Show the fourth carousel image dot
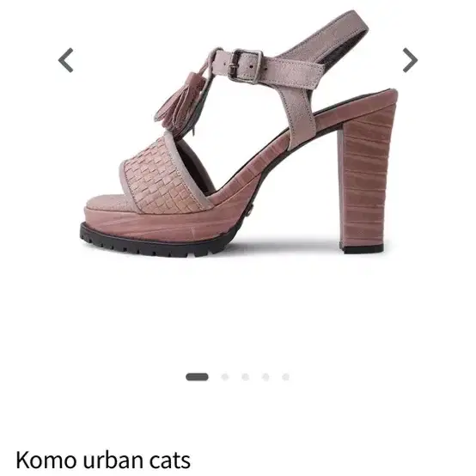The image size is (476, 476). point(265,376)
